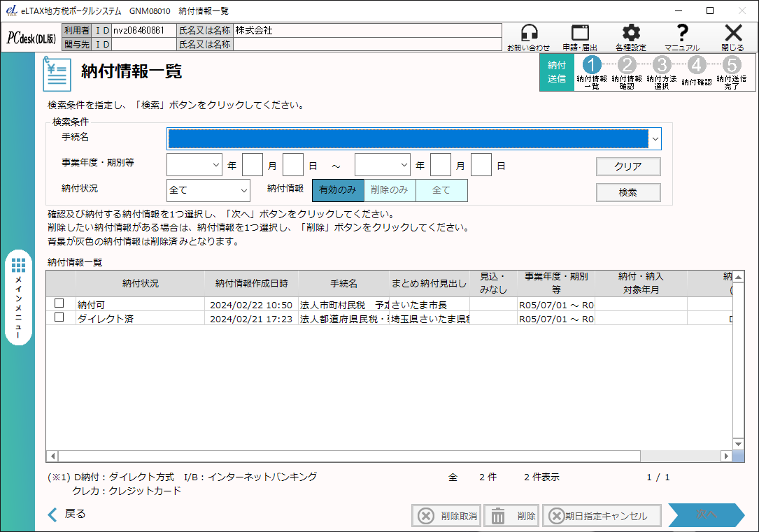Click the 期日指定キャンセル button

[602, 516]
